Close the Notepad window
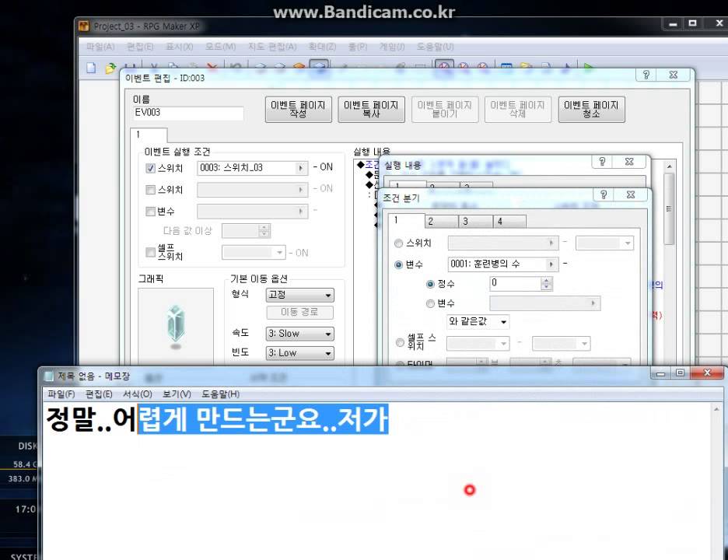Viewport: 728px width, 560px height. [x=707, y=373]
